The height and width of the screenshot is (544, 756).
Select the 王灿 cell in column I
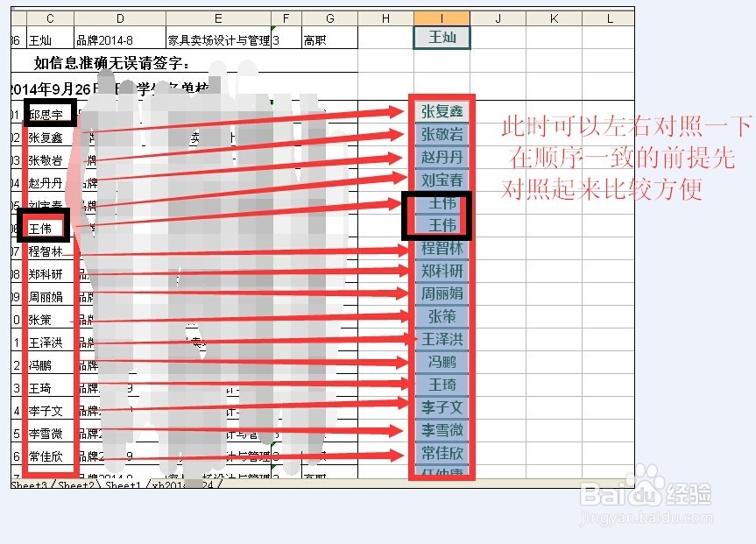click(442, 38)
